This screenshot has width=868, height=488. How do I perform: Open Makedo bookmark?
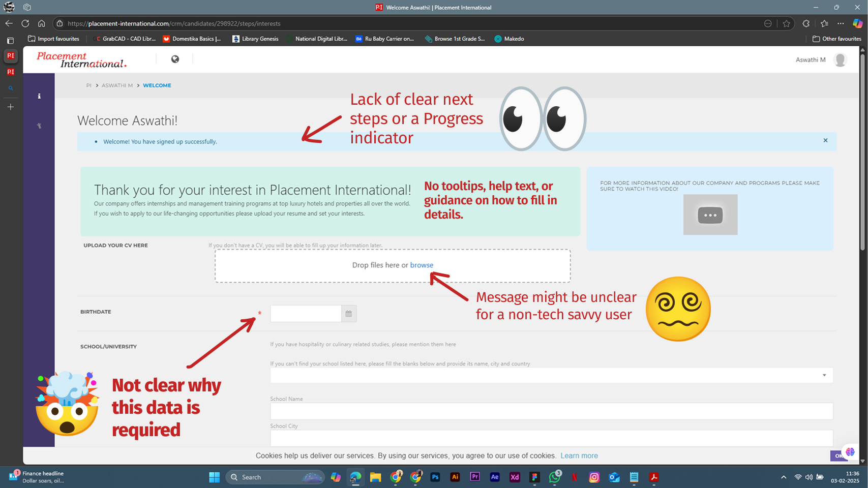[x=510, y=39]
